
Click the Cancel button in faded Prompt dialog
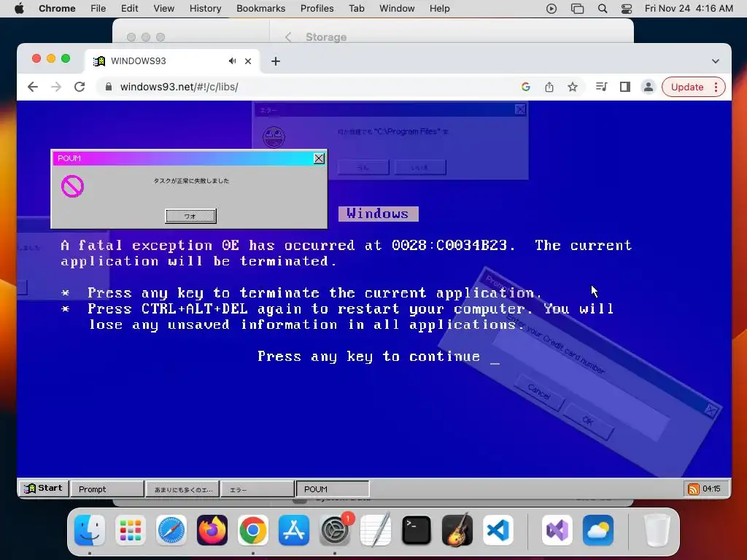(539, 392)
